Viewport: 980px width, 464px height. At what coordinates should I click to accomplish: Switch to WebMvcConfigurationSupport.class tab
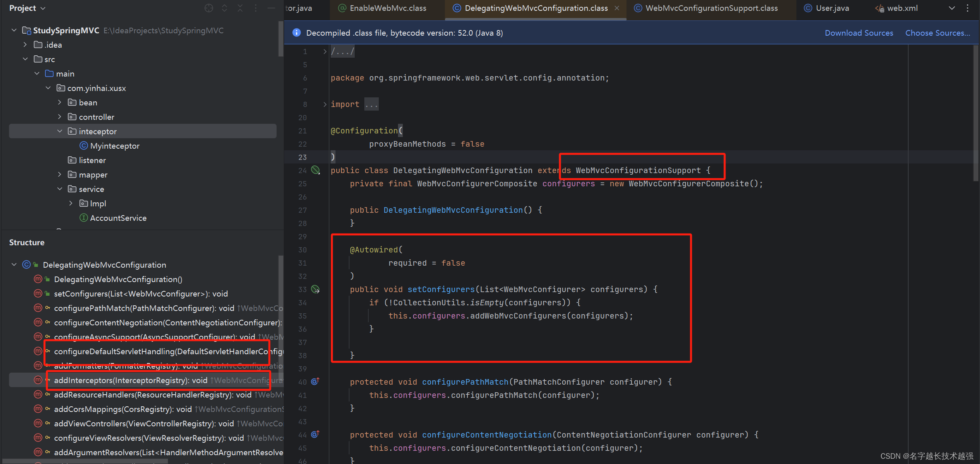click(x=706, y=8)
